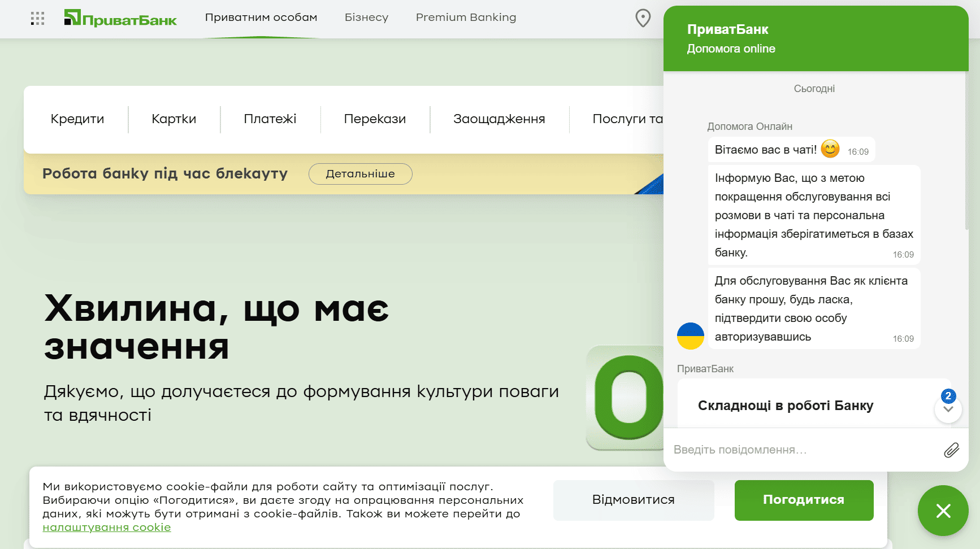Open the Заощадження section
980x549 pixels.
(x=499, y=119)
